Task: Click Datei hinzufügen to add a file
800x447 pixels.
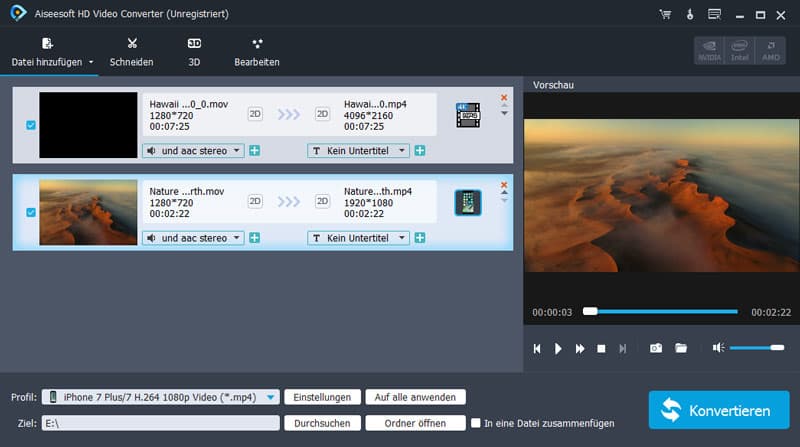Action: [x=47, y=53]
